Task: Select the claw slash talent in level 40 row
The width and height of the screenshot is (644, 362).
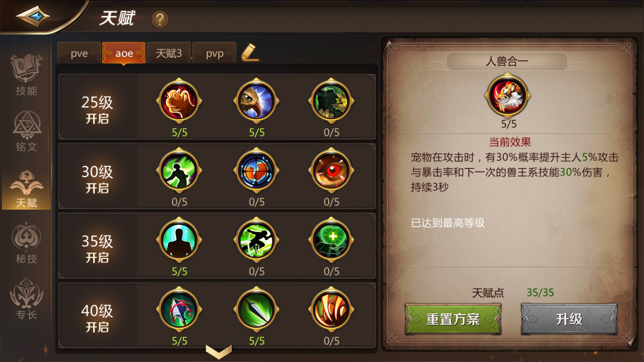Action: click(332, 309)
